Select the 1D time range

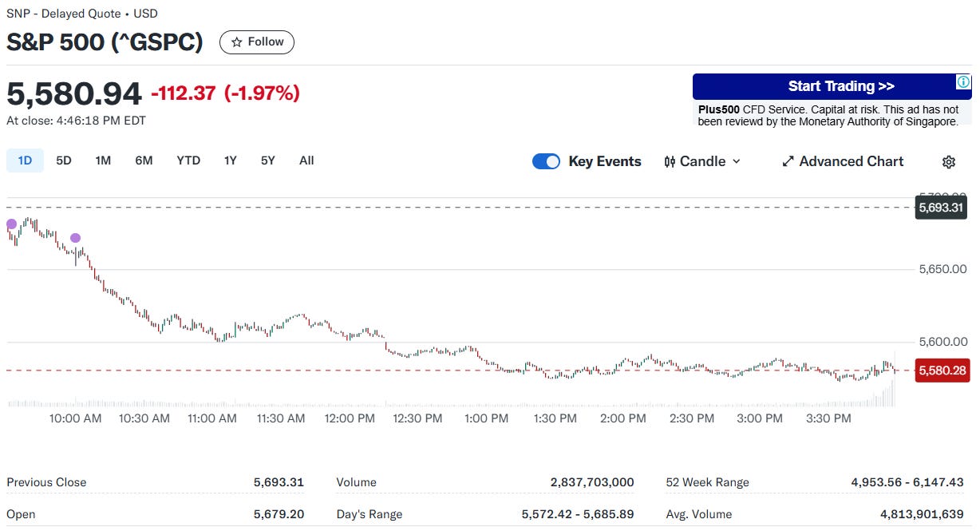[25, 160]
